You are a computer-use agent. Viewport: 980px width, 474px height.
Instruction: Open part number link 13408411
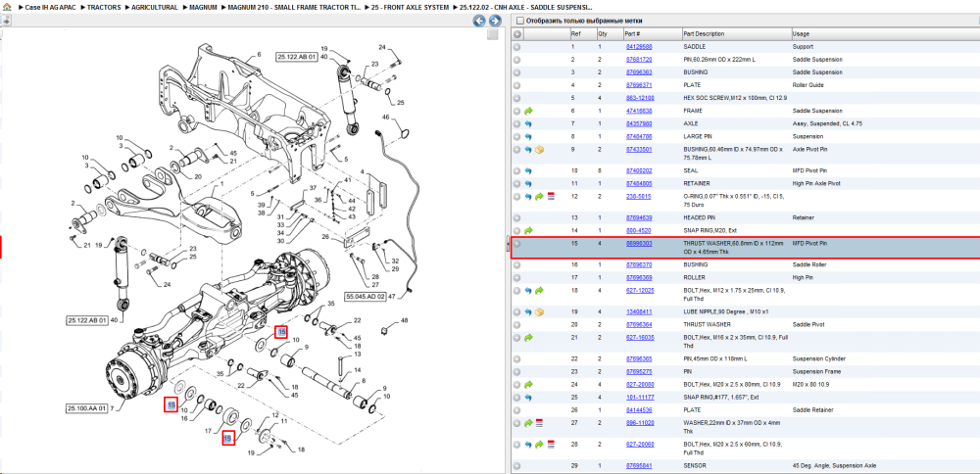point(639,311)
